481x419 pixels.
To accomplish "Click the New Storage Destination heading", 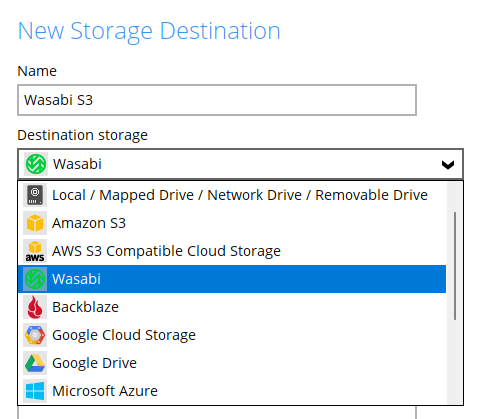I will pyautogui.click(x=149, y=31).
